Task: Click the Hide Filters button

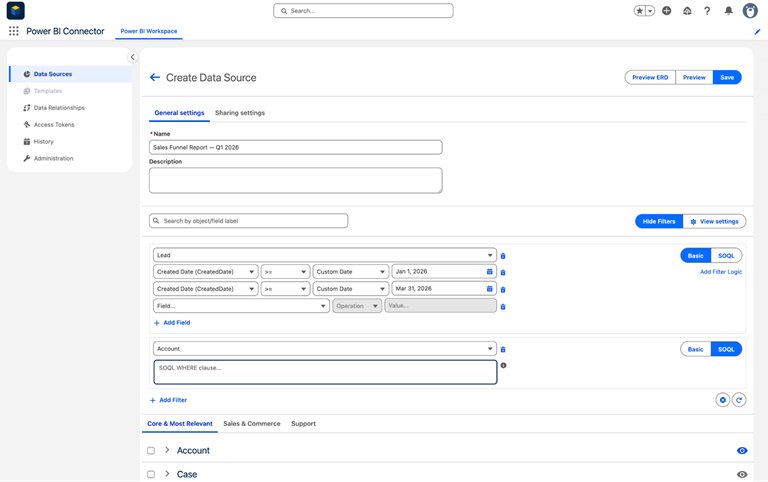Action: point(659,221)
